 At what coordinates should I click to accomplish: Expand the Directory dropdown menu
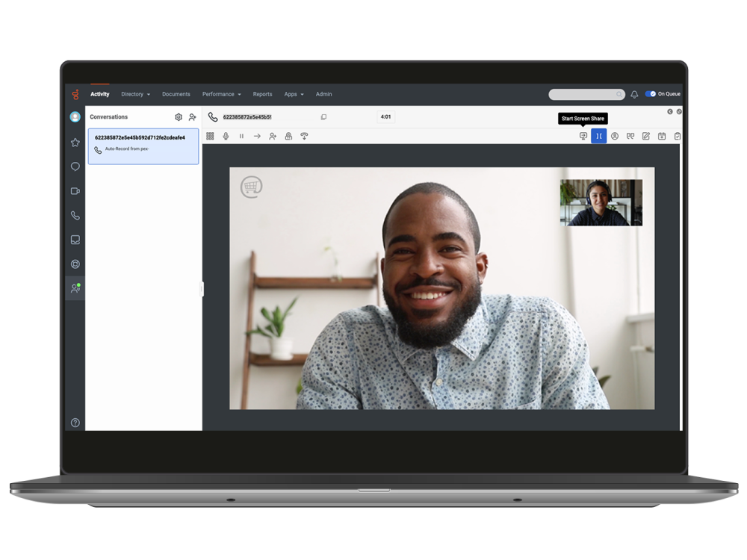click(x=135, y=94)
